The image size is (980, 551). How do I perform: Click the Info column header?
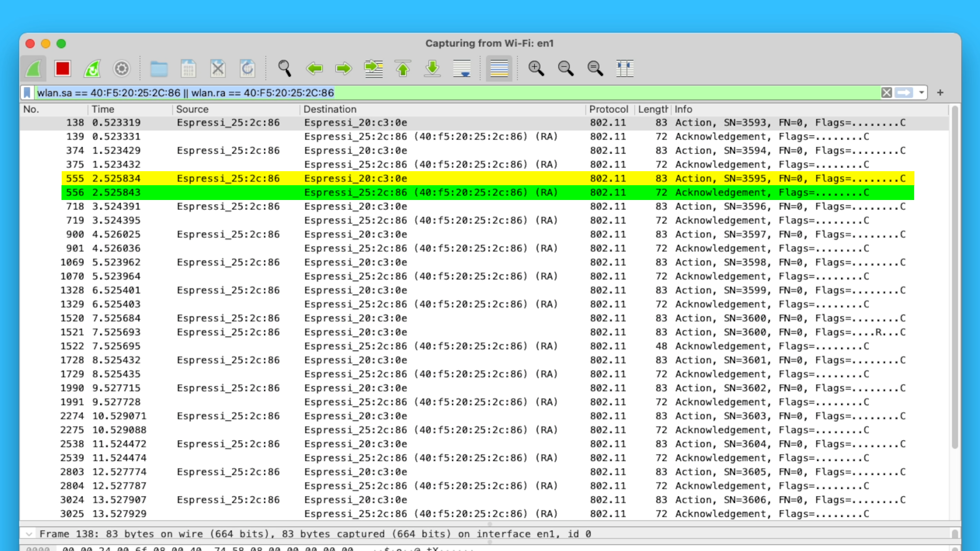683,109
